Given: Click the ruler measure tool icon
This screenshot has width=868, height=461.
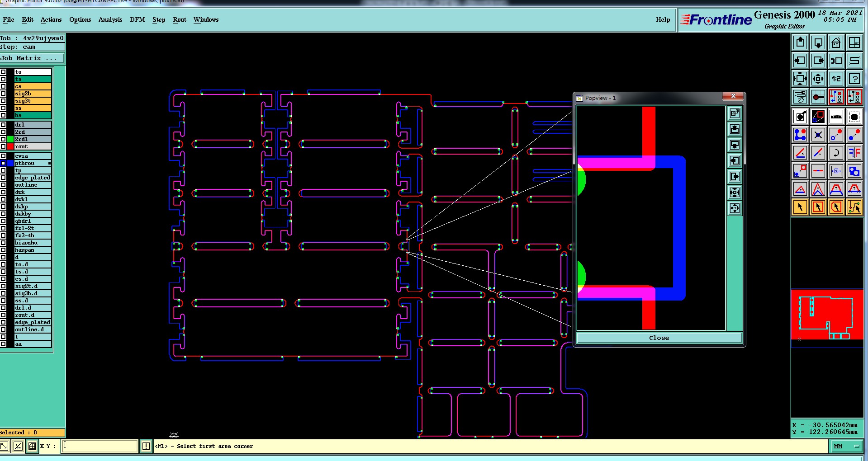Looking at the screenshot, I should pos(836,117).
